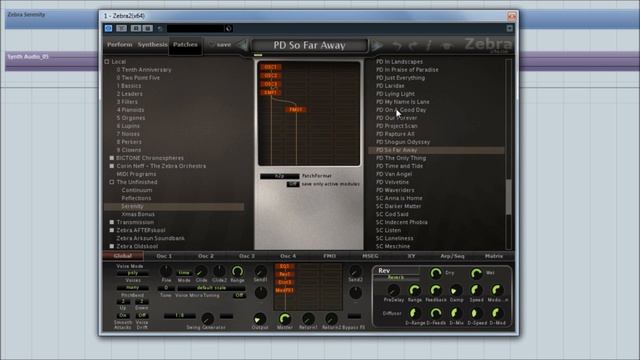Viewport: 640px width, 360px height.
Task: Expand the BIGTONE Chromospheres folder
Action: point(112,158)
